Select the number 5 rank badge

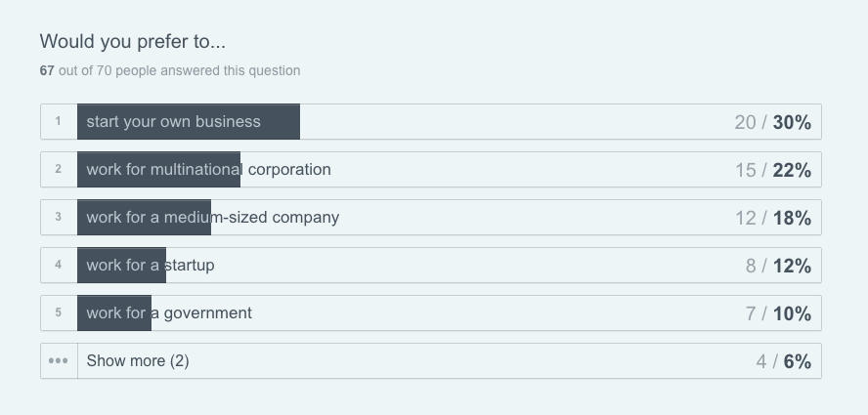click(59, 313)
